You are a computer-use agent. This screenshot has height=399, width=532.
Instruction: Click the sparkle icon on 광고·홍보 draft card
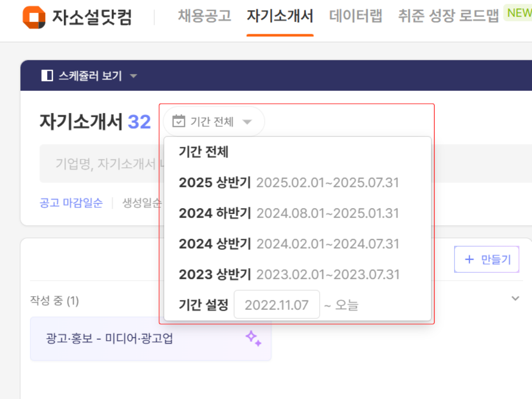(254, 338)
